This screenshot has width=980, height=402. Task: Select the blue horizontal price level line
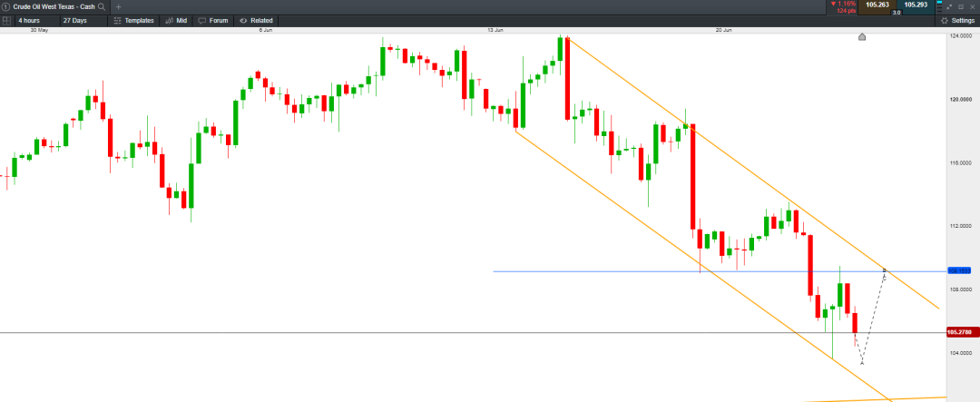coord(635,271)
